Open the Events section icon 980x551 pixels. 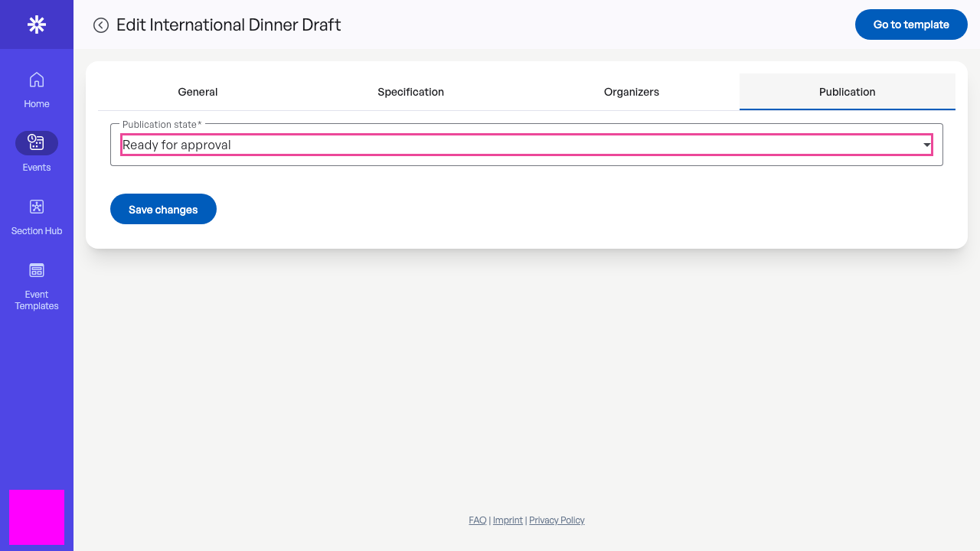(37, 143)
